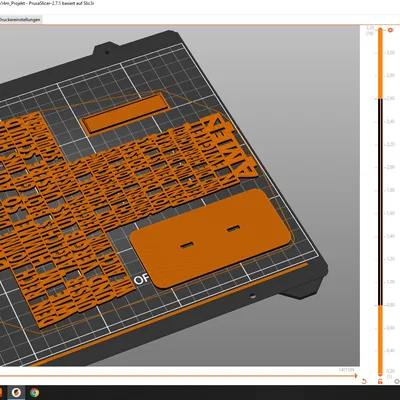Select the rounded plate with two slots in preview

pyautogui.click(x=211, y=237)
